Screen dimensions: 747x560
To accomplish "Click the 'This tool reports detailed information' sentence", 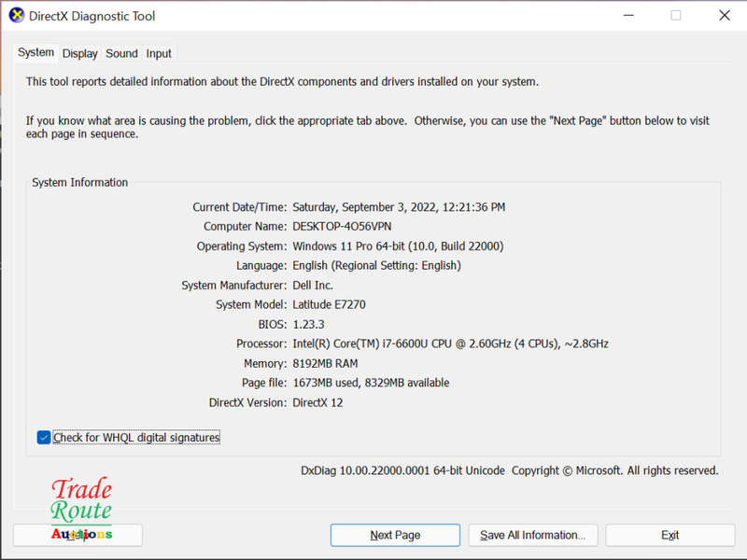I will coord(283,81).
